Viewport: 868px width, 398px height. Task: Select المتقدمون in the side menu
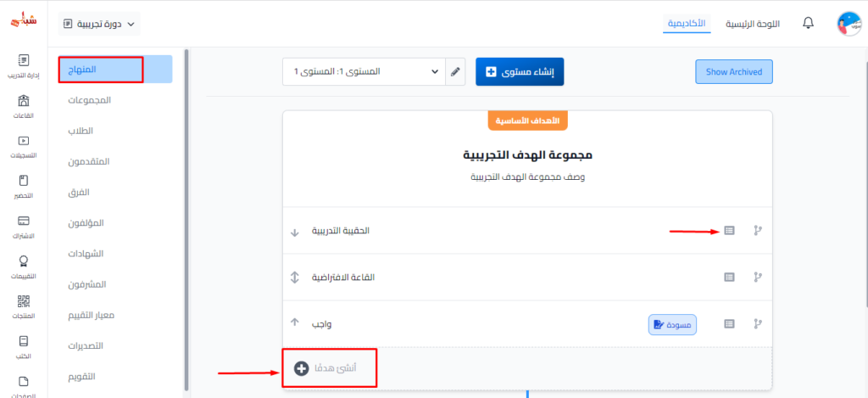(88, 162)
